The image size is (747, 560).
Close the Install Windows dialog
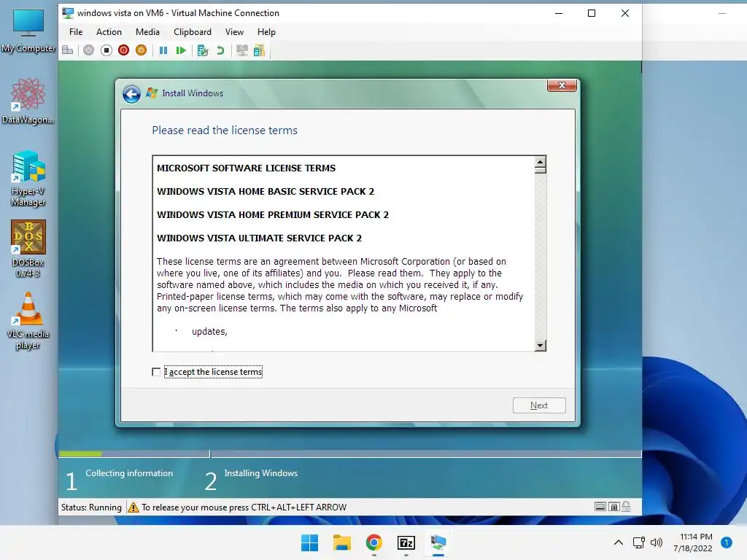[x=562, y=85]
